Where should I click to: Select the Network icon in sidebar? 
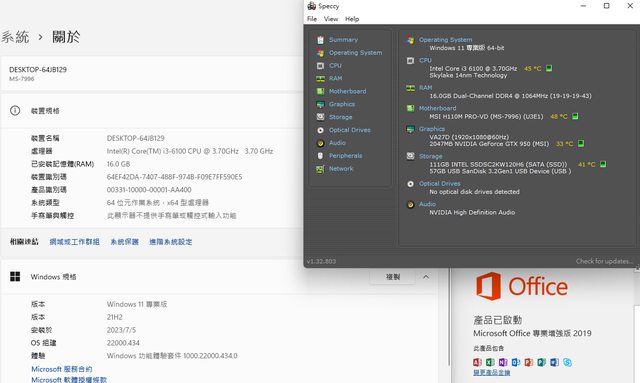(x=320, y=169)
